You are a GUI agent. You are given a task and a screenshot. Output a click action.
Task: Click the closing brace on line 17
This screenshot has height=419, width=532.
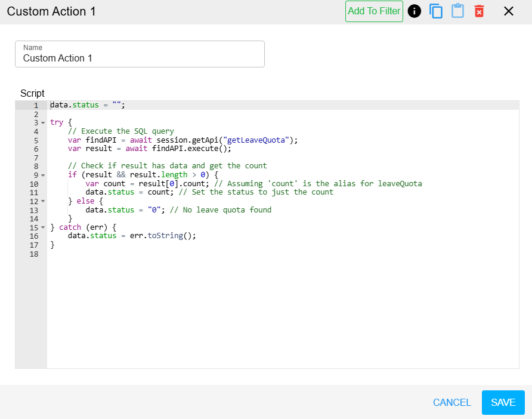tap(52, 245)
